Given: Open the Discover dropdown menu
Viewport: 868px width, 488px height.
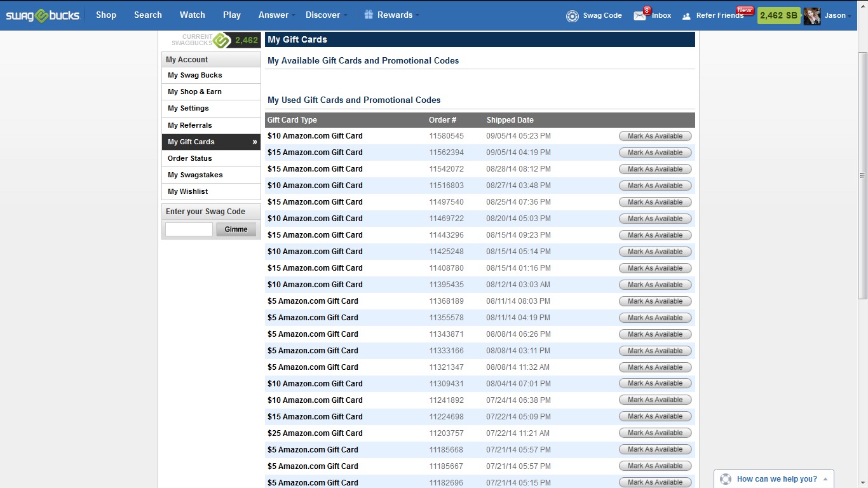Looking at the screenshot, I should (326, 15).
